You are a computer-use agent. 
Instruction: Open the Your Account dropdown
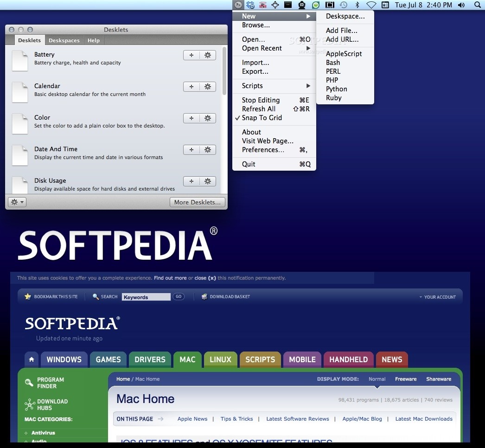pyautogui.click(x=437, y=297)
